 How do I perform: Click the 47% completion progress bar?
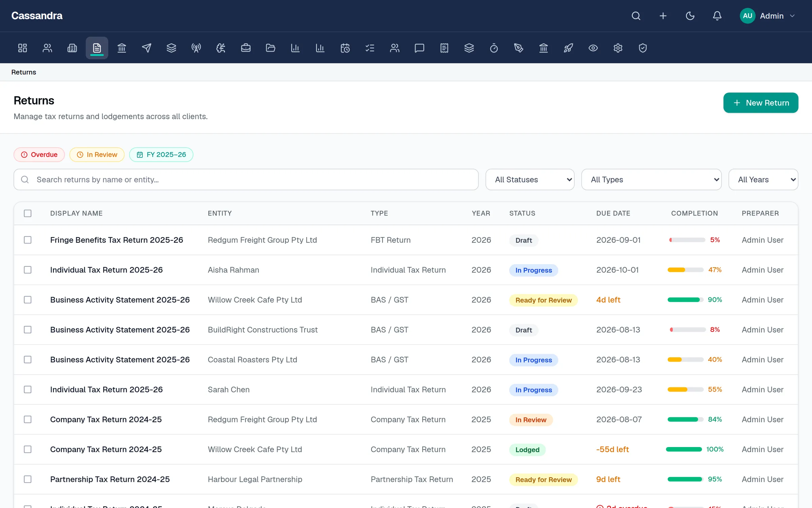[x=685, y=270]
